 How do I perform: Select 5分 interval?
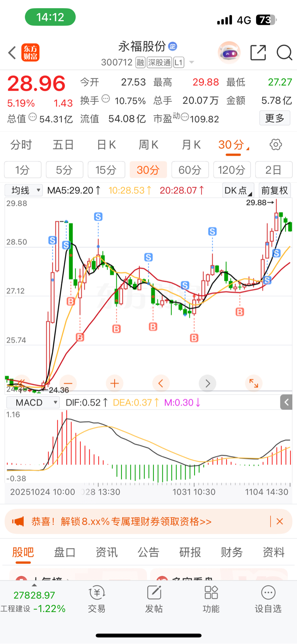(65, 170)
